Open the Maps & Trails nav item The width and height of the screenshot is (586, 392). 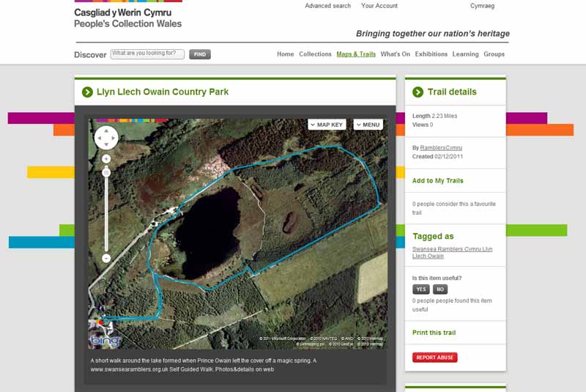click(x=356, y=54)
